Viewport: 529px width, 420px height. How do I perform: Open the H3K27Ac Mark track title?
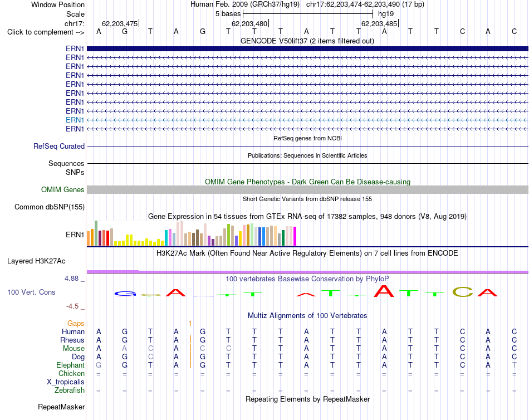tap(307, 253)
